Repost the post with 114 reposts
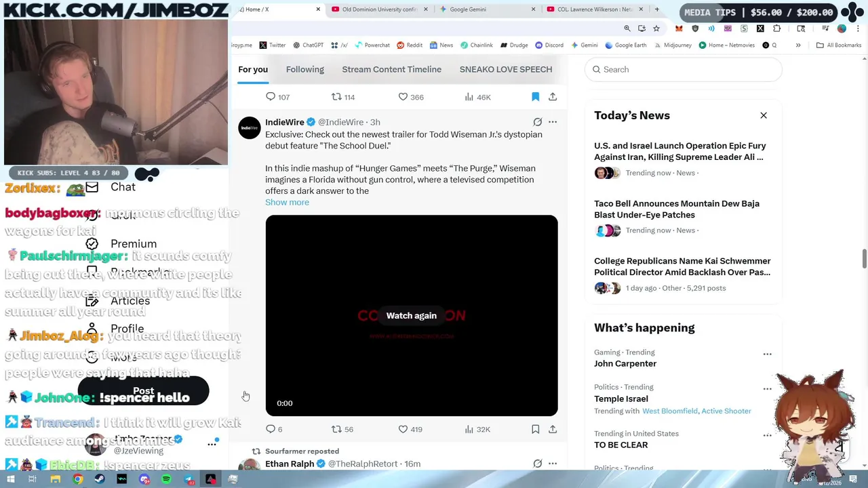This screenshot has width=868, height=488. 342,97
